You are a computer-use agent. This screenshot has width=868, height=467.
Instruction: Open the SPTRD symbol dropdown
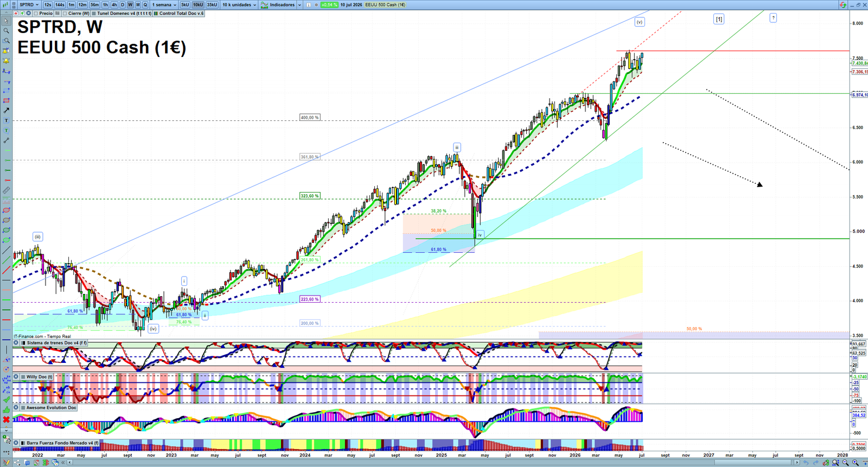click(x=29, y=5)
